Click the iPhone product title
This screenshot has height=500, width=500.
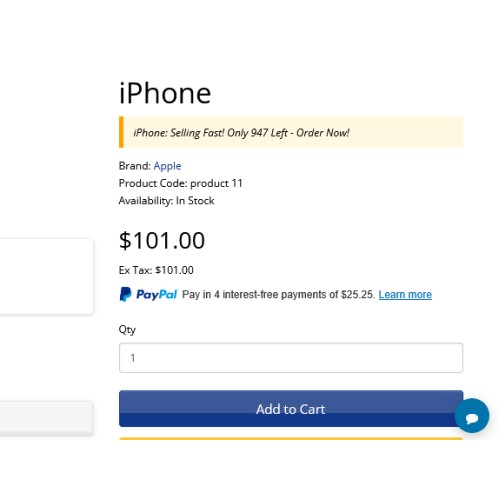[165, 93]
